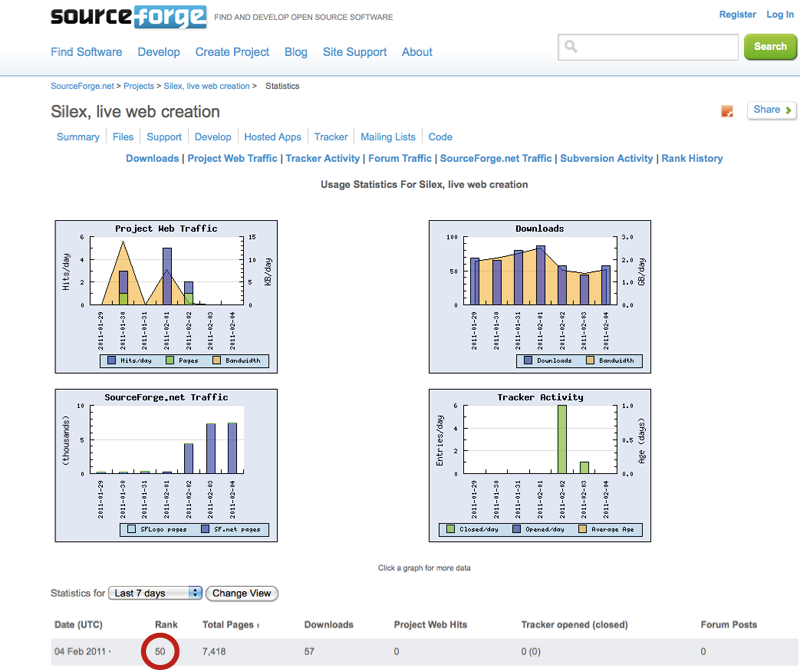Click the downloads value 57

coord(309,652)
